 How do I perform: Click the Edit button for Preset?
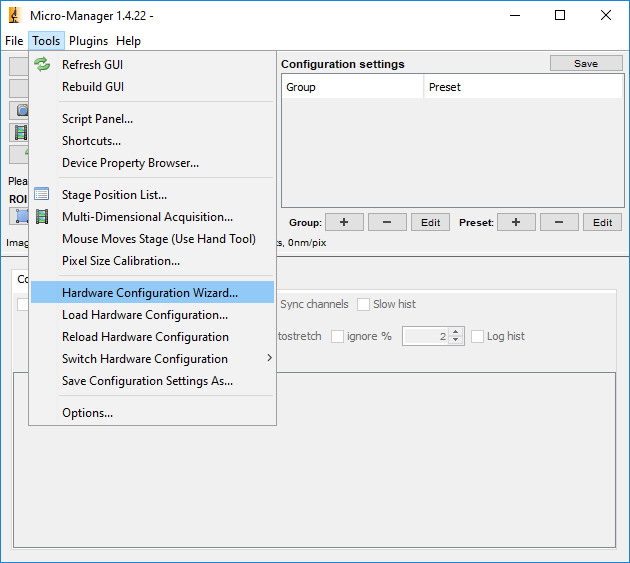[x=602, y=222]
